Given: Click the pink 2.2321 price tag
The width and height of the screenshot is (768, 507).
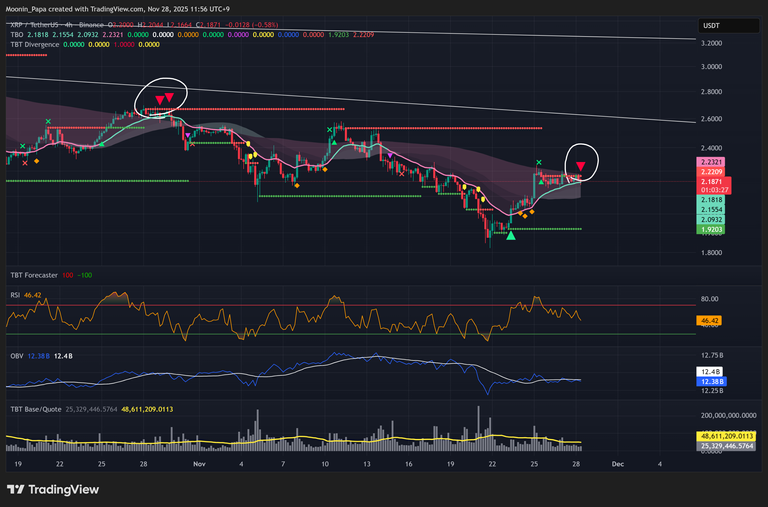Looking at the screenshot, I should coord(711,162).
